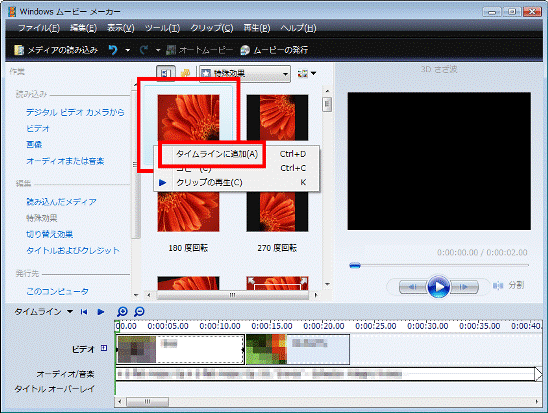Open the Effects (特殊効果) location combo box

coord(245,74)
